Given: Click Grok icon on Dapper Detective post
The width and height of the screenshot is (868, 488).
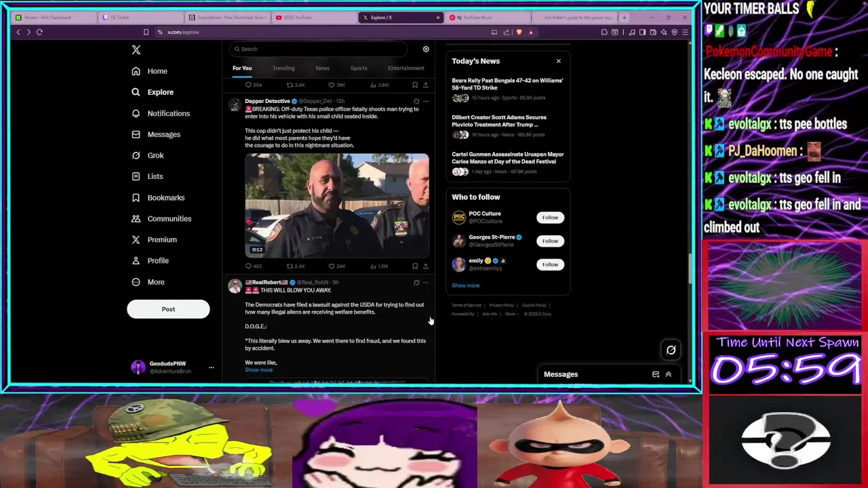Looking at the screenshot, I should pos(416,101).
